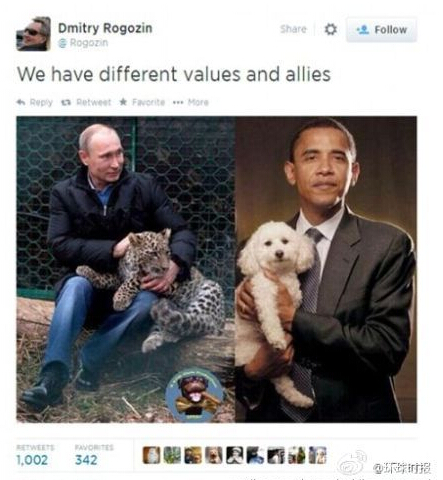The width and height of the screenshot is (443, 480).
Task: View the 1,002 retweets count
Action: tap(32, 460)
